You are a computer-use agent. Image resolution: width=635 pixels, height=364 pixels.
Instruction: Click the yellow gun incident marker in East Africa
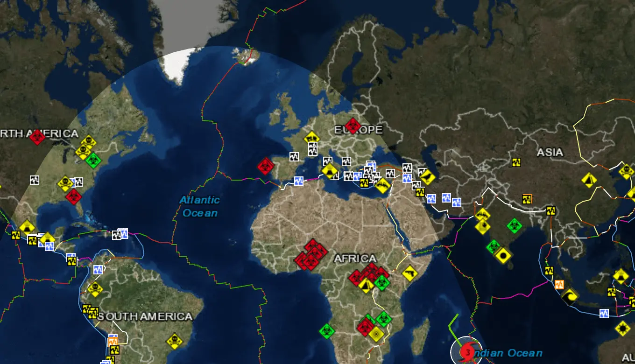(409, 273)
